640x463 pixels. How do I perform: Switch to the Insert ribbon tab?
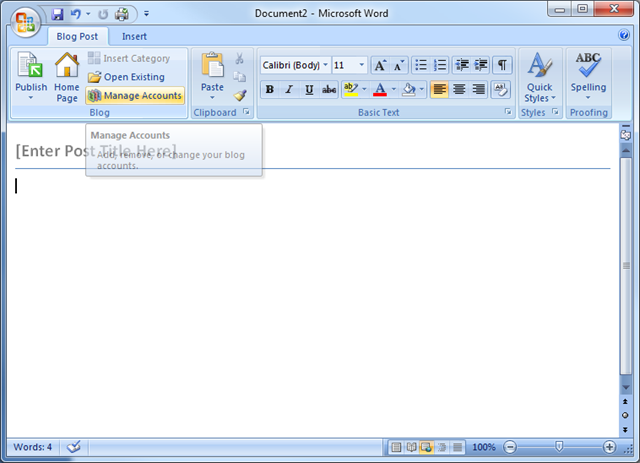(134, 36)
